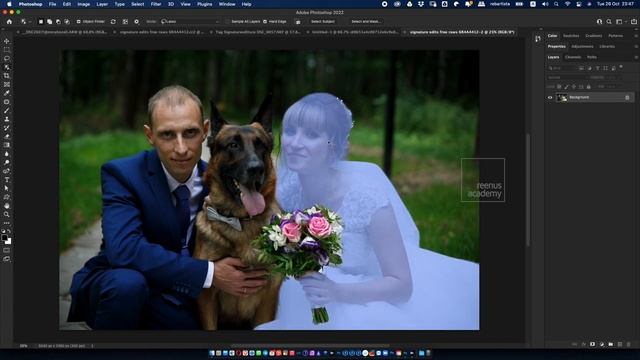Select the Gradient tool
640x360 pixels.
click(x=7, y=145)
